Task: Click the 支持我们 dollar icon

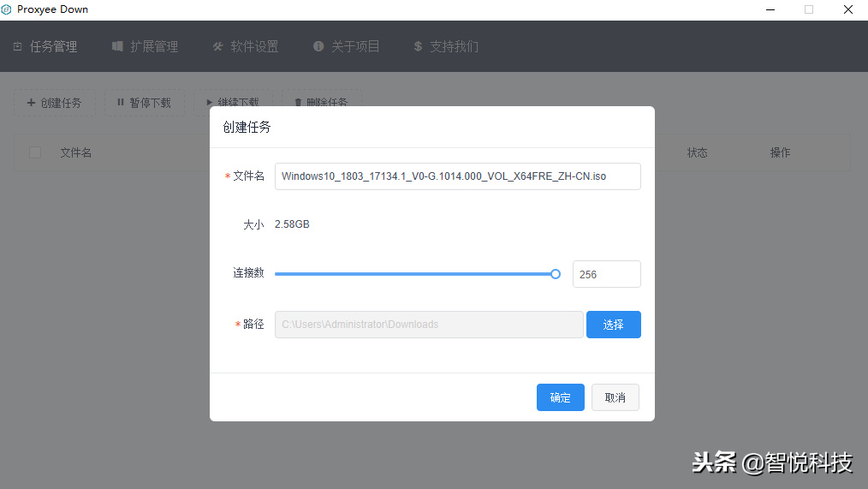Action: (418, 46)
